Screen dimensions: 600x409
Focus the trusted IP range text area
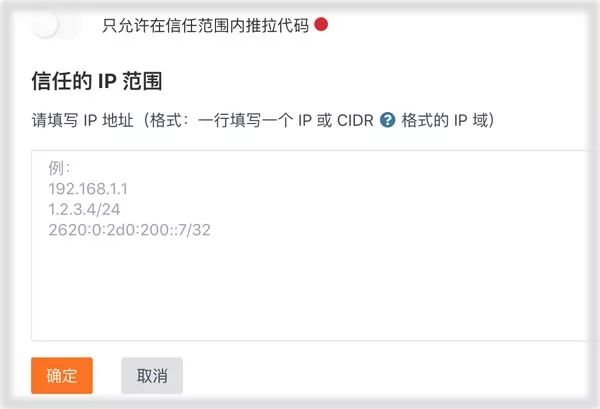click(x=309, y=245)
